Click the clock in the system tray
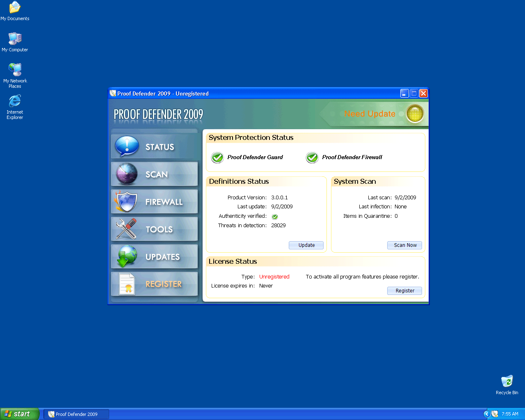Image resolution: width=525 pixels, height=420 pixels. tap(510, 413)
